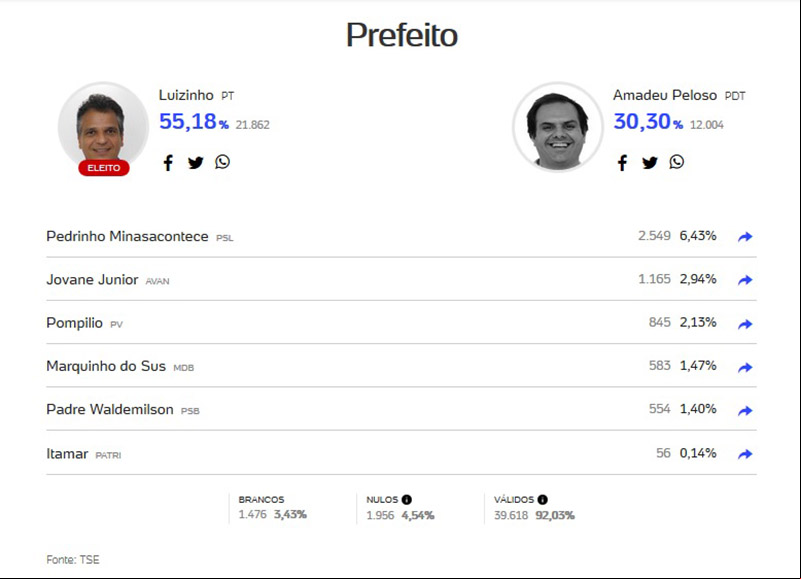The image size is (801, 579).
Task: Share Luizinho's result on Facebook
Action: (168, 163)
